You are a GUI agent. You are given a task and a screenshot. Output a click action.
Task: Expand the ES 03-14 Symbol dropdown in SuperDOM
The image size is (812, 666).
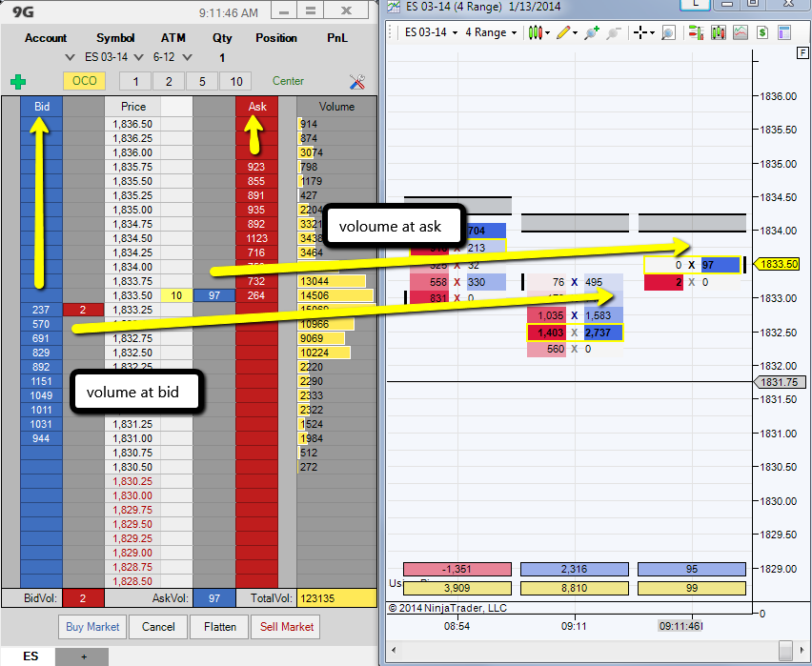(x=138, y=57)
